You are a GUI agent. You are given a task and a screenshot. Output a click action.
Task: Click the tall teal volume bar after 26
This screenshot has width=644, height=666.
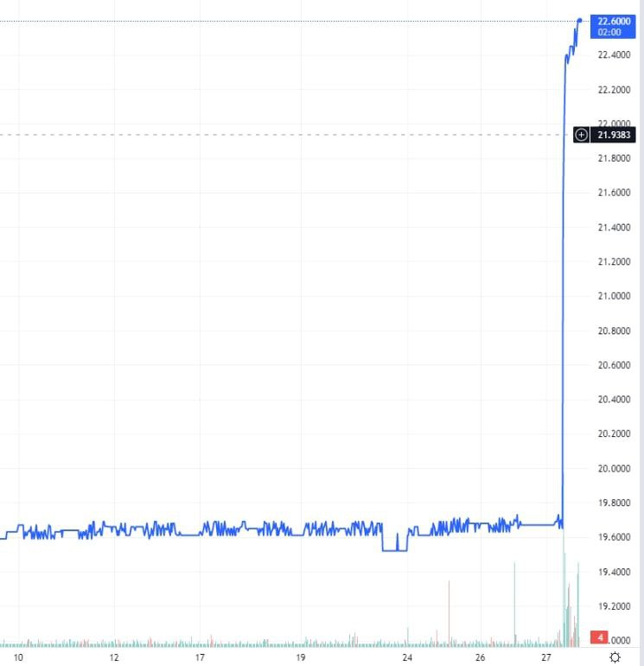(514, 605)
